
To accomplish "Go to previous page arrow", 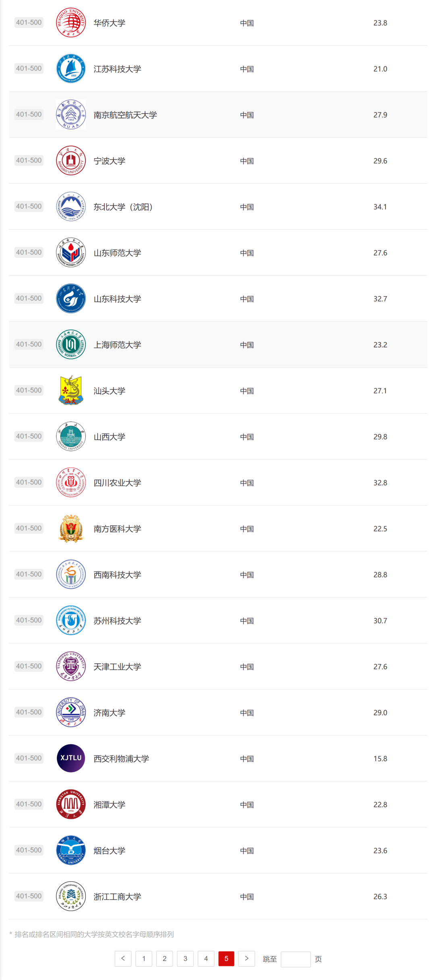I will pos(123,959).
